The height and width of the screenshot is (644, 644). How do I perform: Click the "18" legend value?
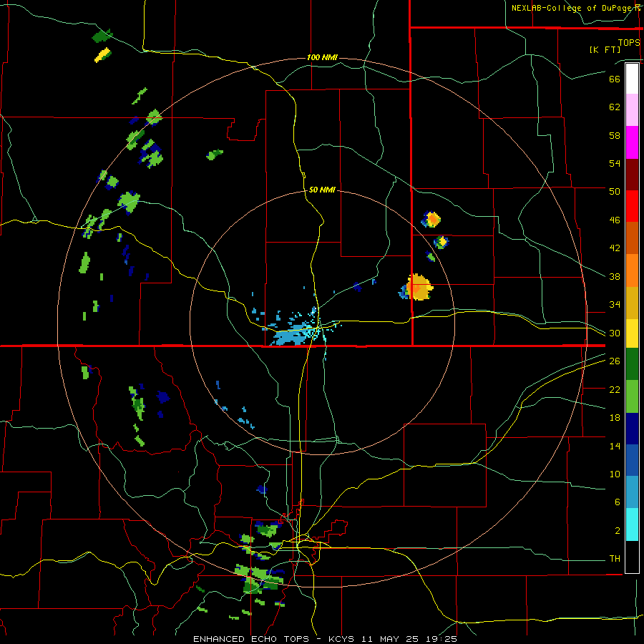point(615,418)
